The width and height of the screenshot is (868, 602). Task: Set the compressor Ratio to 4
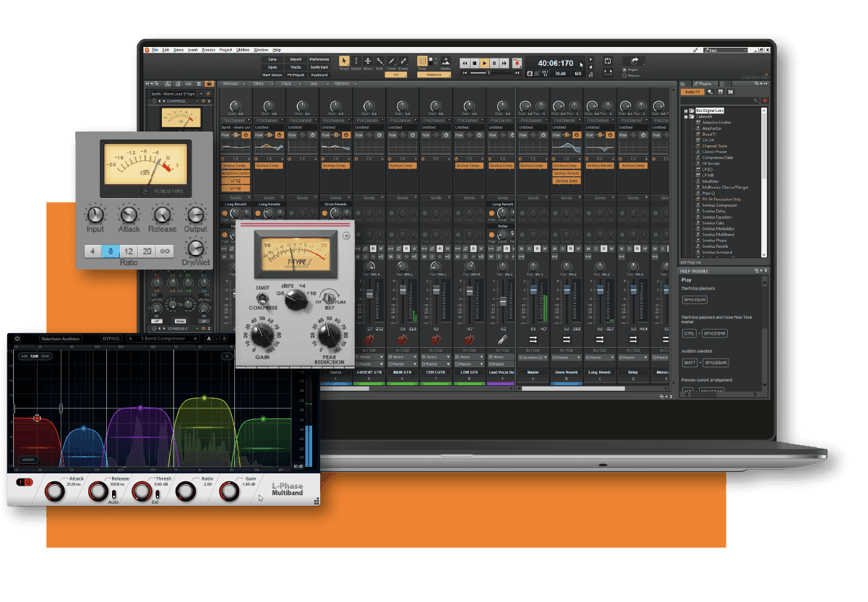(93, 251)
